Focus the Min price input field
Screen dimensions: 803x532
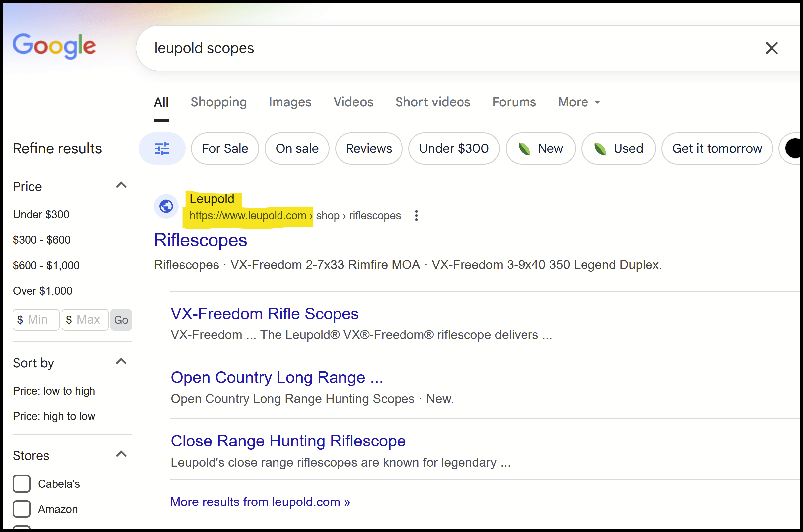click(36, 320)
